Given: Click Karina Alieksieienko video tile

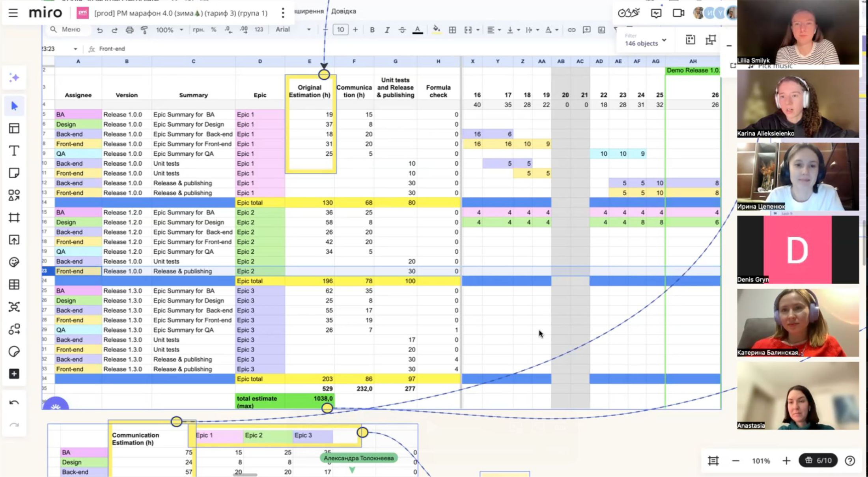Looking at the screenshot, I should pos(798,104).
